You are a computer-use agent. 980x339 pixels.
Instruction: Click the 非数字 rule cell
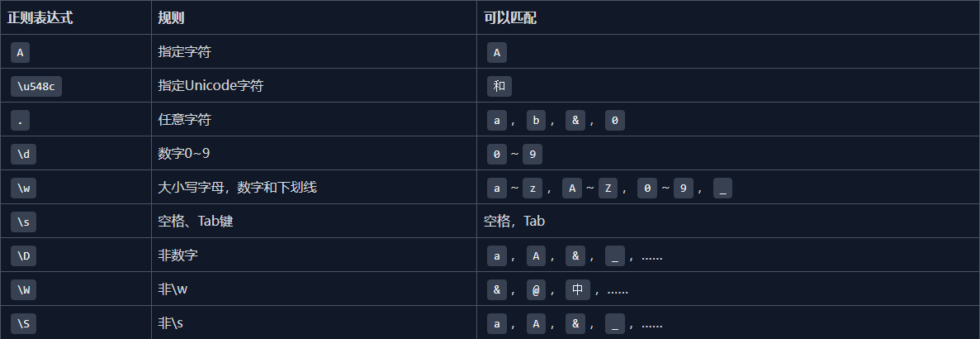coord(178,255)
